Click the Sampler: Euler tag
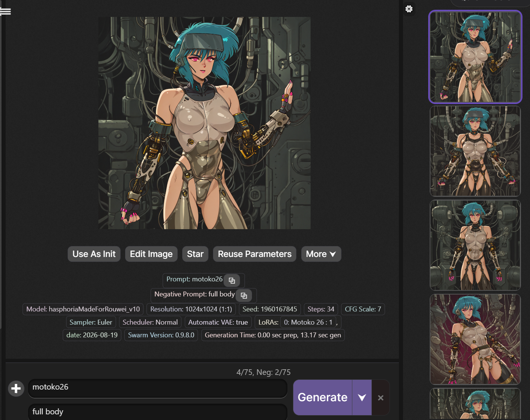This screenshot has height=420, width=530. click(x=91, y=322)
